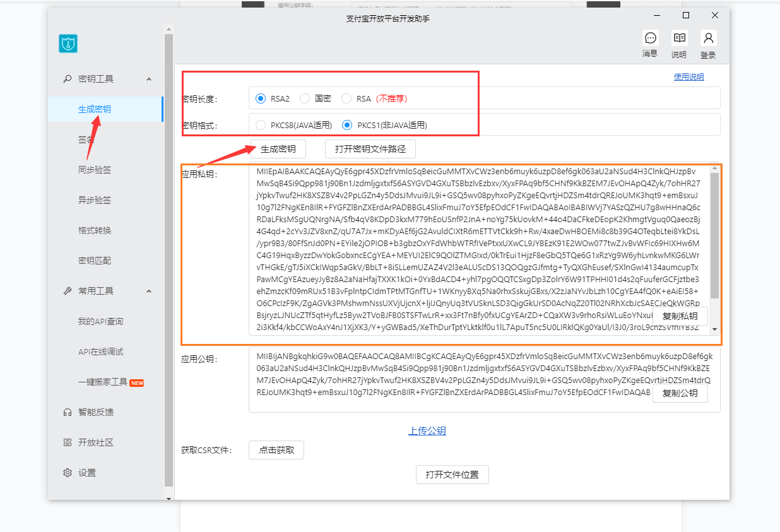Choose PKCS1(非JAVA适用) key format
The image size is (780, 532).
pos(346,125)
